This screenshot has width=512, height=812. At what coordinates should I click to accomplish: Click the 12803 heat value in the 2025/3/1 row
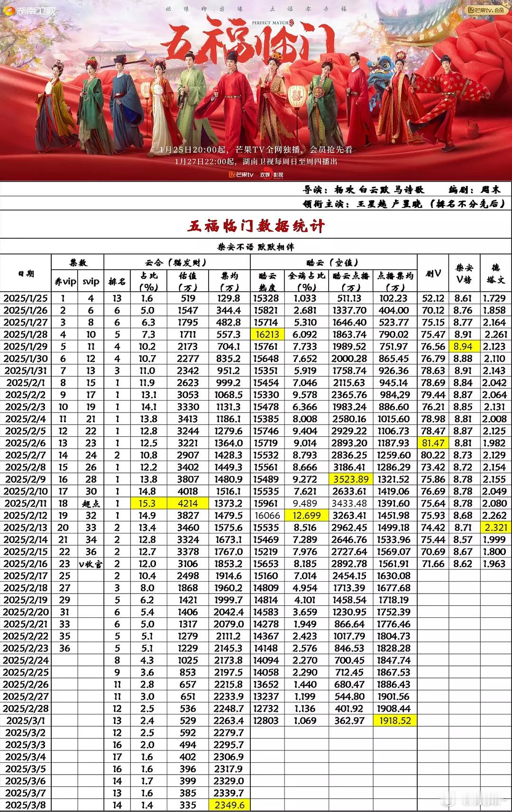[x=267, y=721]
